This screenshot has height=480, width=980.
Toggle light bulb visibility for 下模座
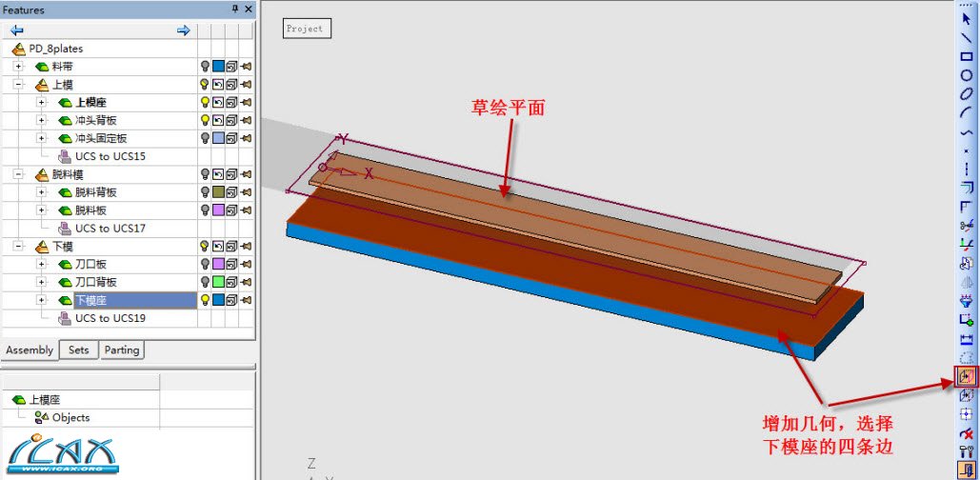click(204, 300)
